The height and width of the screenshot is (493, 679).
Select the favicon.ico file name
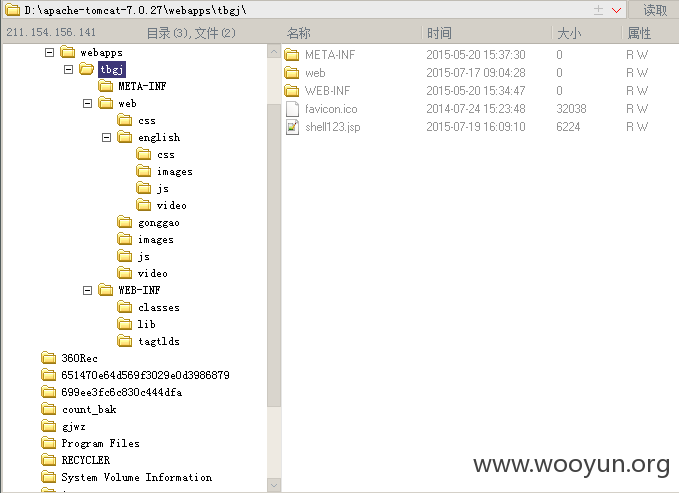click(331, 109)
